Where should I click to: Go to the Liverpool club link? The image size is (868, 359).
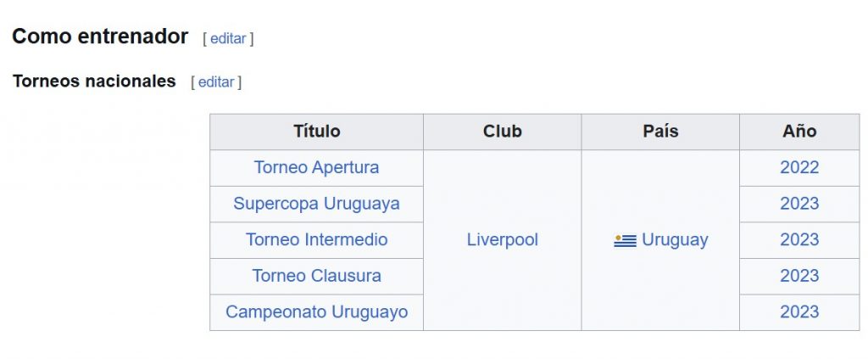(x=503, y=239)
